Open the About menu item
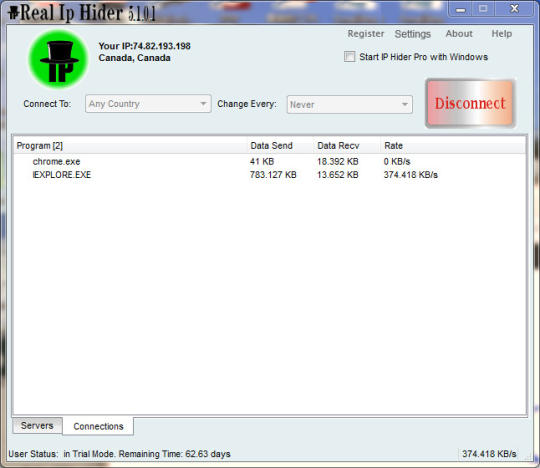 (x=459, y=34)
